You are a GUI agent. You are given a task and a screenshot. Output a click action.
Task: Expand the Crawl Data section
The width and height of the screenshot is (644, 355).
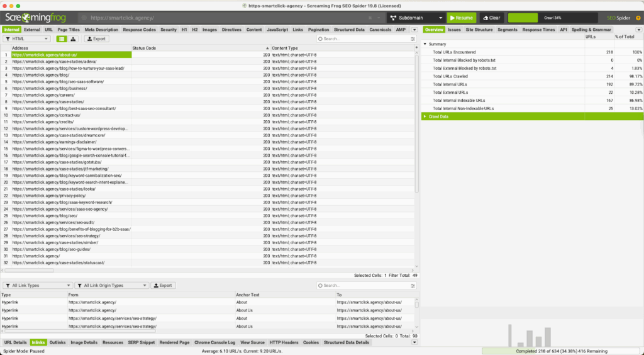click(x=425, y=116)
